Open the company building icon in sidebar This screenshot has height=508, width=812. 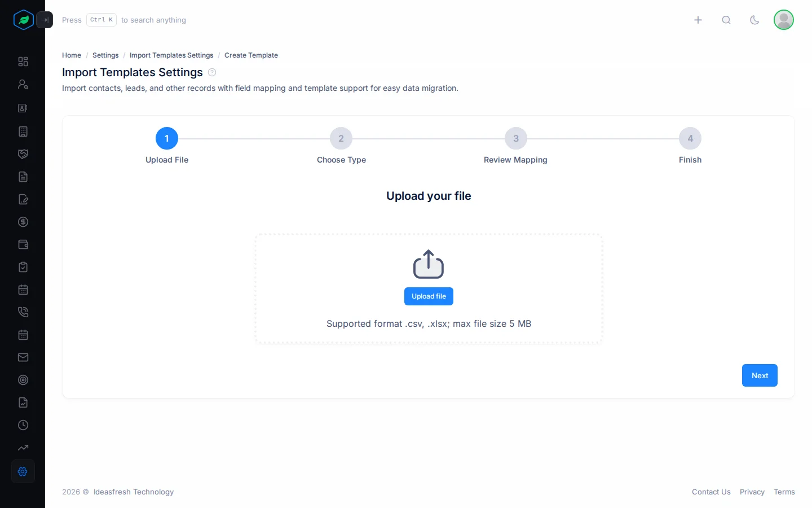click(23, 132)
